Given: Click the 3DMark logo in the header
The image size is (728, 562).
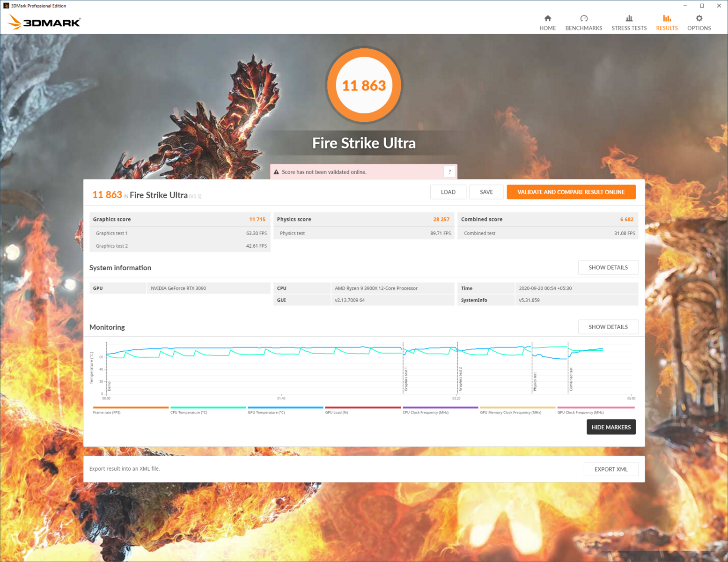Looking at the screenshot, I should click(44, 22).
